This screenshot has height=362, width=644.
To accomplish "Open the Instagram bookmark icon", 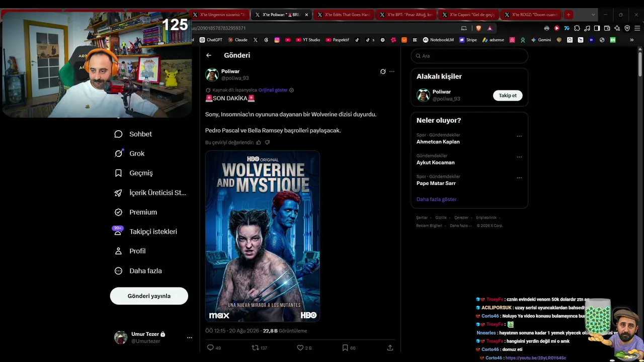I will click(277, 40).
